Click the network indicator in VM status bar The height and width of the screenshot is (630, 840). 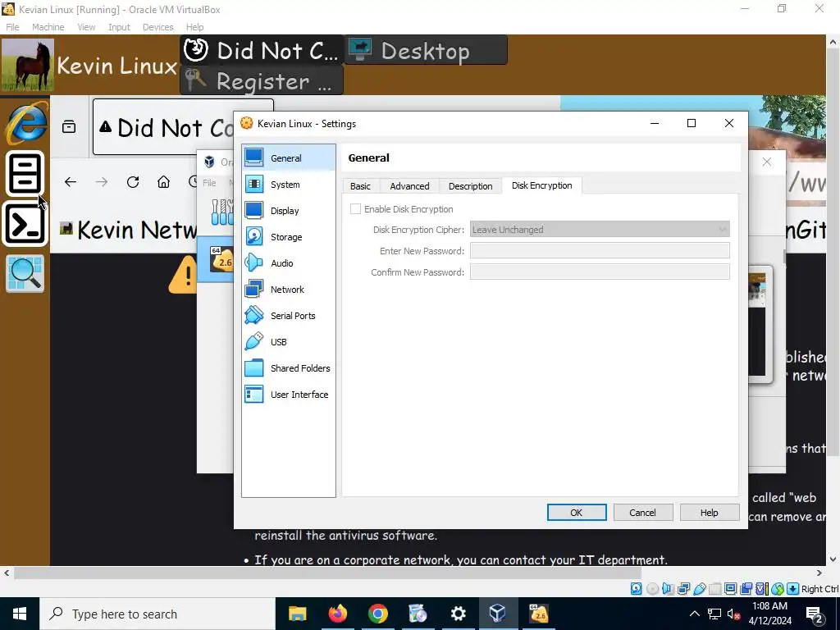coord(683,589)
